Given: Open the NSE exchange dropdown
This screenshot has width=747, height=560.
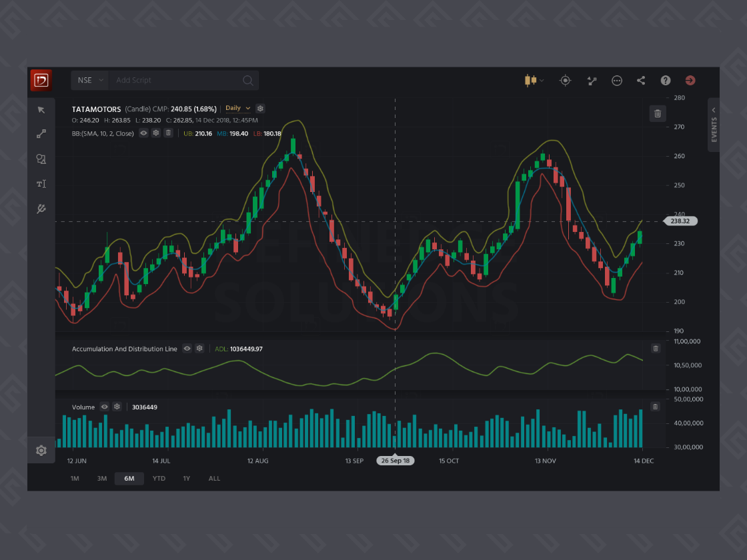Looking at the screenshot, I should tap(90, 80).
